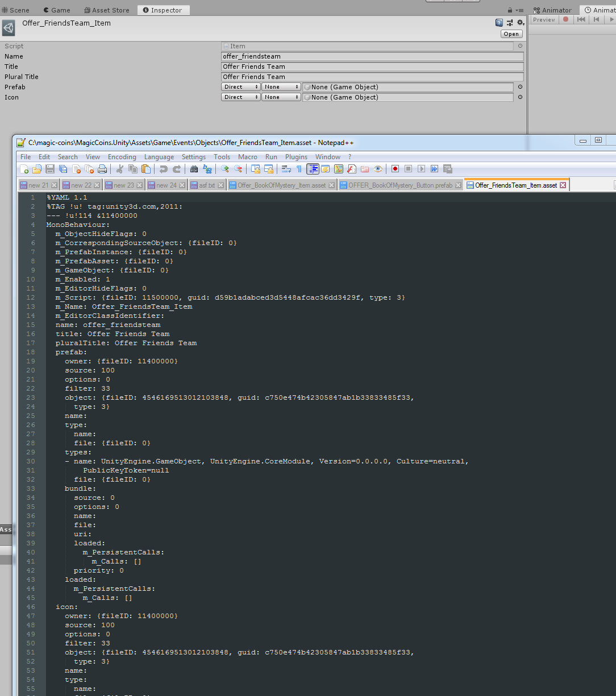Click the Paste clipboard icon
Screen dimensions: 616x696
pyautogui.click(x=146, y=169)
